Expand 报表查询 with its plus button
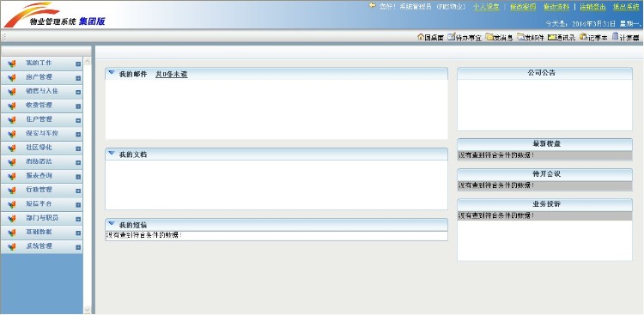Screen dimensions: 644x315 tap(78, 177)
